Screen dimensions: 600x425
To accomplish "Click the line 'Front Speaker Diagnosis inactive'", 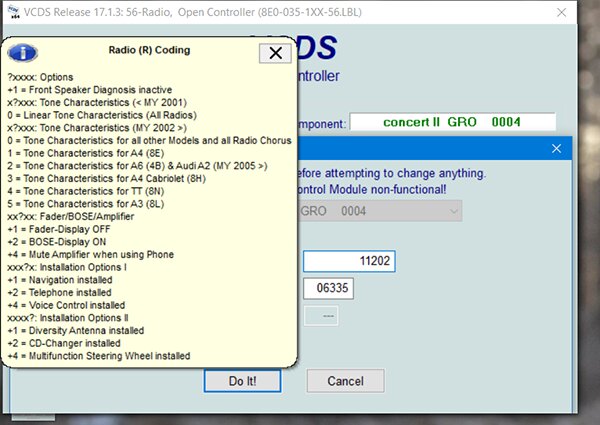I will 90,90.
